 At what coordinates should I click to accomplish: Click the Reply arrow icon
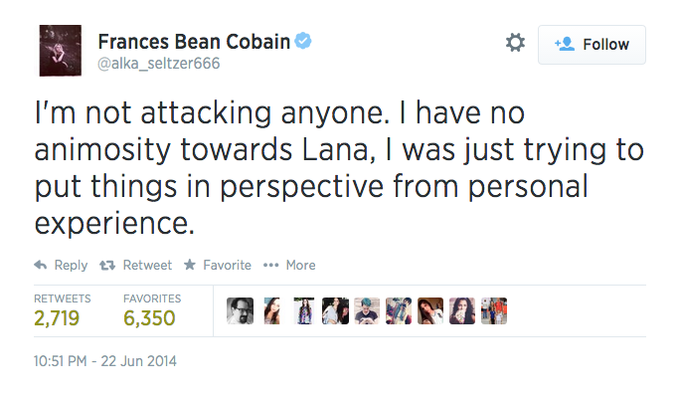coord(40,265)
